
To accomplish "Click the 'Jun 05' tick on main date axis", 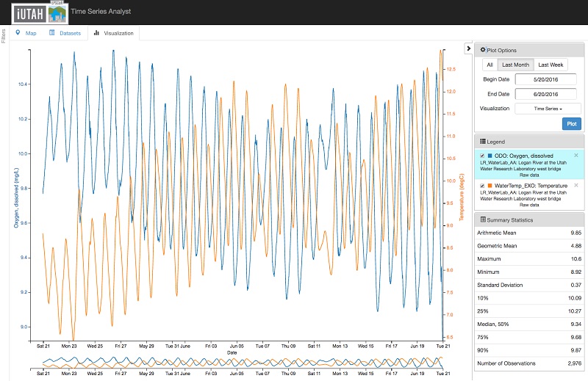I will (237, 346).
